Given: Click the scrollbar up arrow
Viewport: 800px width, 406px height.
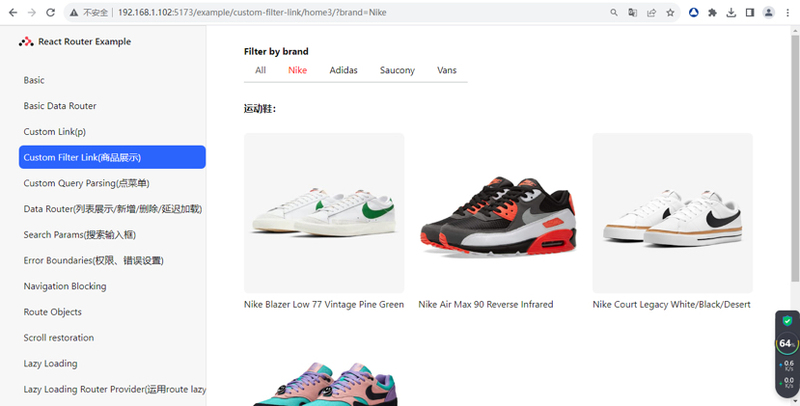Looking at the screenshot, I should [x=795, y=31].
